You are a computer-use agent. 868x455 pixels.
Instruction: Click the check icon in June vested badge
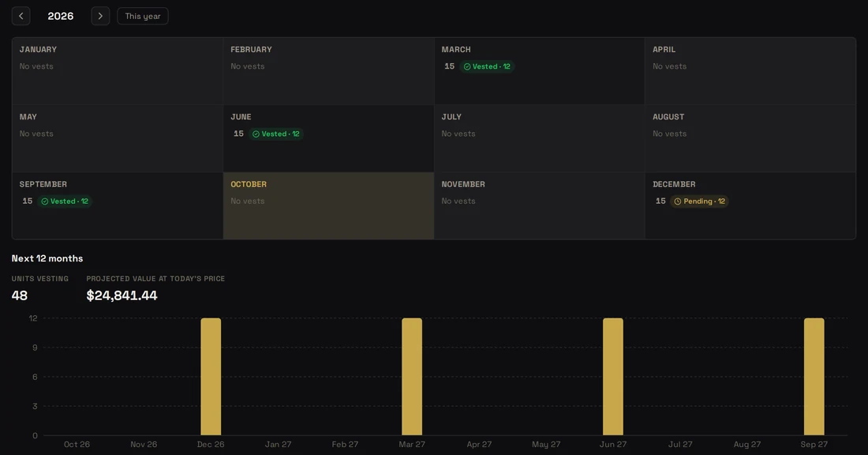click(256, 134)
